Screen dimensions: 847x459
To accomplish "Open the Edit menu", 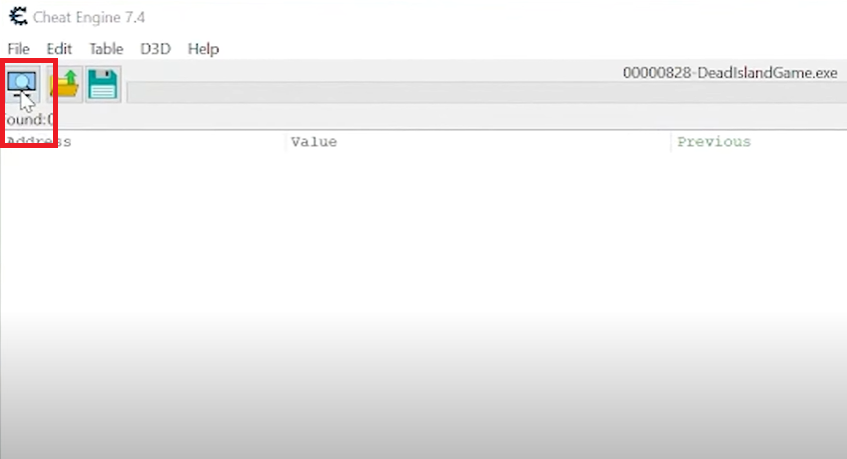I will click(x=59, y=49).
